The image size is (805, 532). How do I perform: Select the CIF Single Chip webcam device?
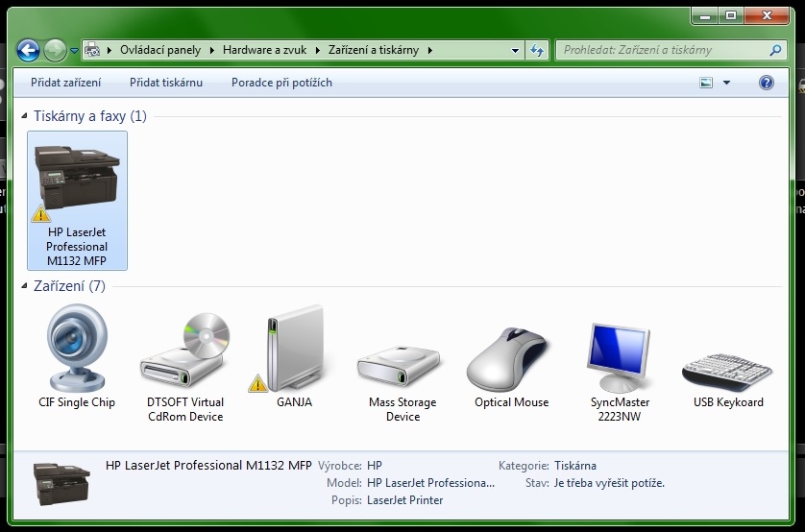77,356
